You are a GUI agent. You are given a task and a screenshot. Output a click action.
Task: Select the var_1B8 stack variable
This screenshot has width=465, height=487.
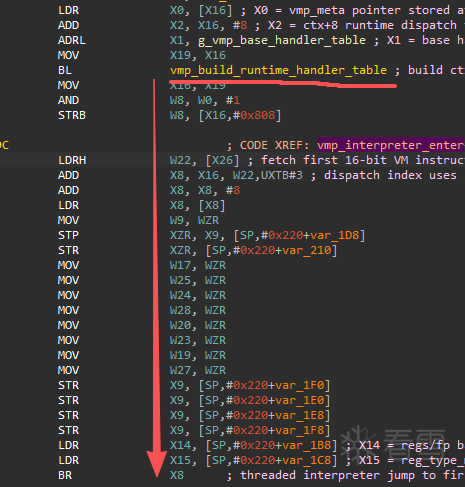(306, 445)
